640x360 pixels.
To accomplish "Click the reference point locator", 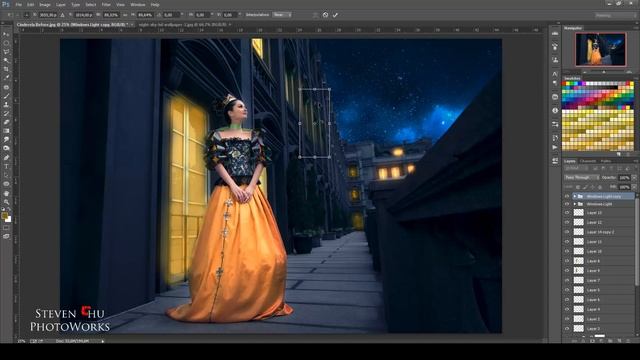I will coord(26,15).
